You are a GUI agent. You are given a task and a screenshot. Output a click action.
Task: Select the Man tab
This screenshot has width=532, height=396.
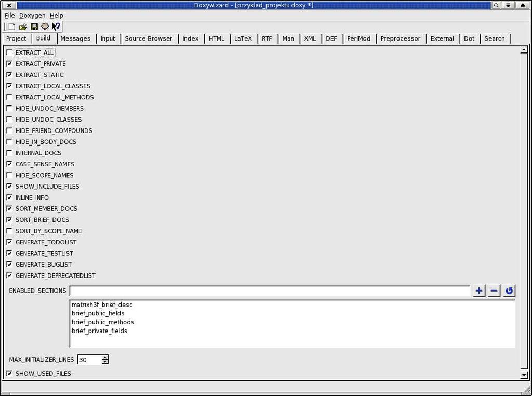[x=288, y=38]
